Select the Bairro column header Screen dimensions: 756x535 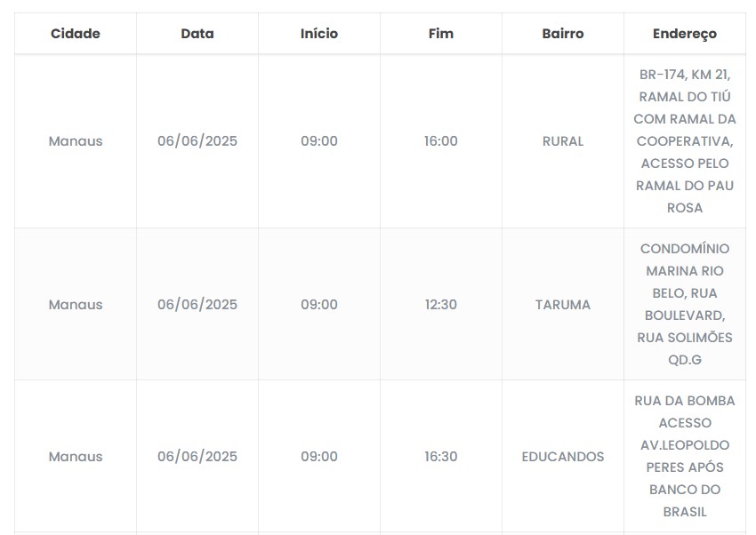[x=563, y=34]
